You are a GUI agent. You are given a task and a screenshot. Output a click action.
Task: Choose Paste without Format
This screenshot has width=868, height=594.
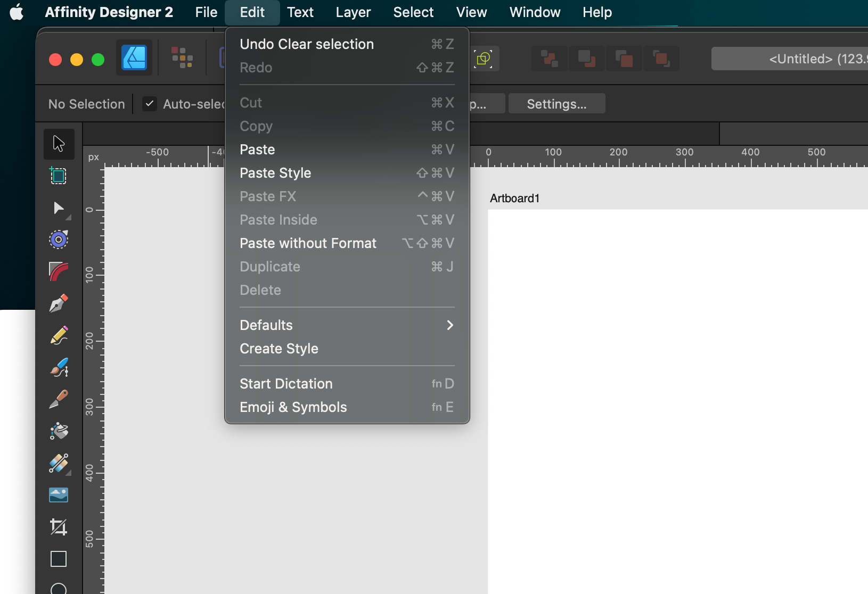pyautogui.click(x=347, y=243)
